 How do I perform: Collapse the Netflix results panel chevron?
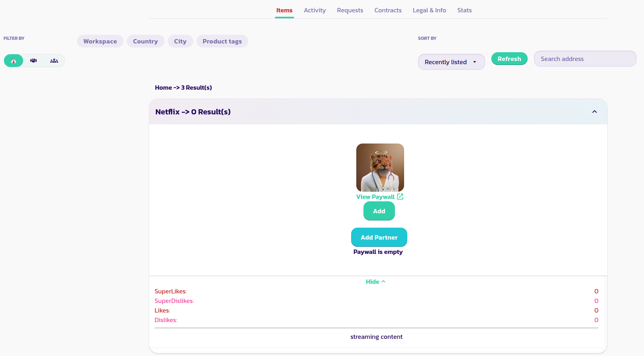click(594, 112)
